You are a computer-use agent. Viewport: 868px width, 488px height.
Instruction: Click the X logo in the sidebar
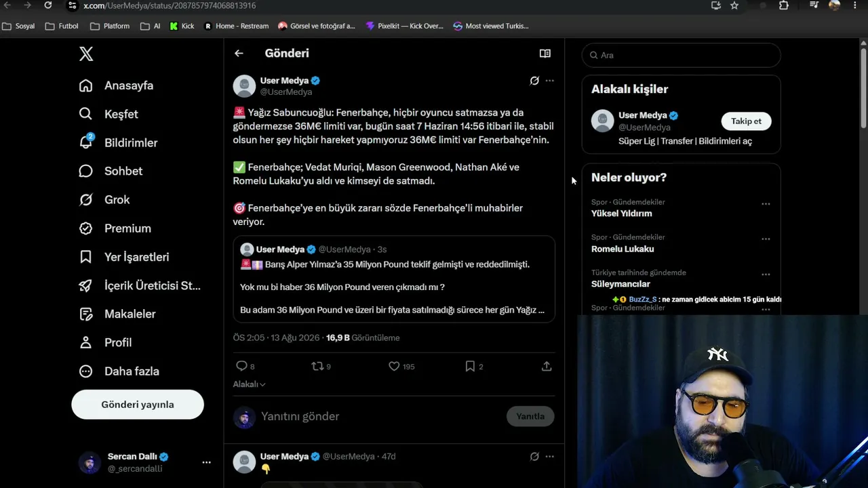[x=86, y=54]
